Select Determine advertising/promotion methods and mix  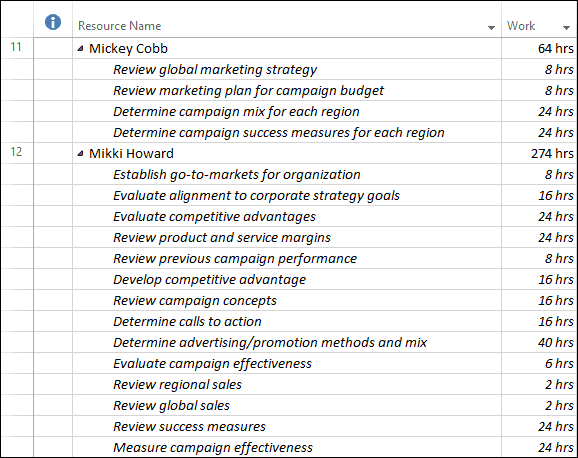(270, 343)
